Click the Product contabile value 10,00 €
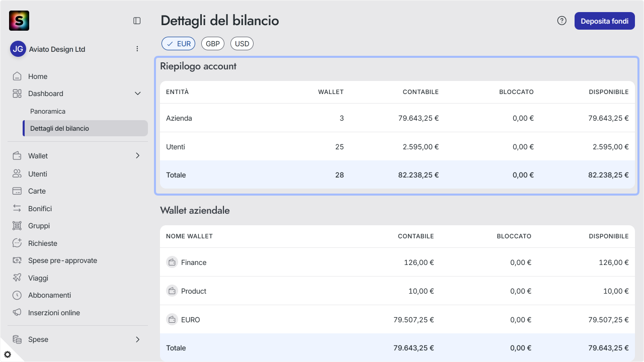 421,291
